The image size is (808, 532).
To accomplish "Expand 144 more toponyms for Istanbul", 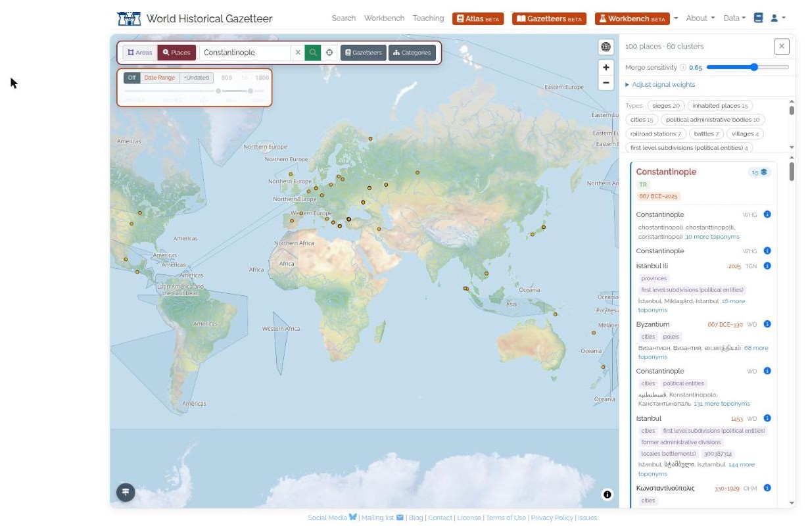I will [x=697, y=469].
